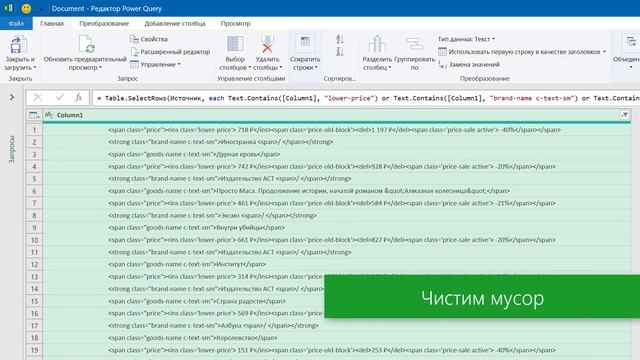This screenshot has width=640, height=360.
Task: Select the cell with price 718 ₽
Action: (x=337, y=130)
